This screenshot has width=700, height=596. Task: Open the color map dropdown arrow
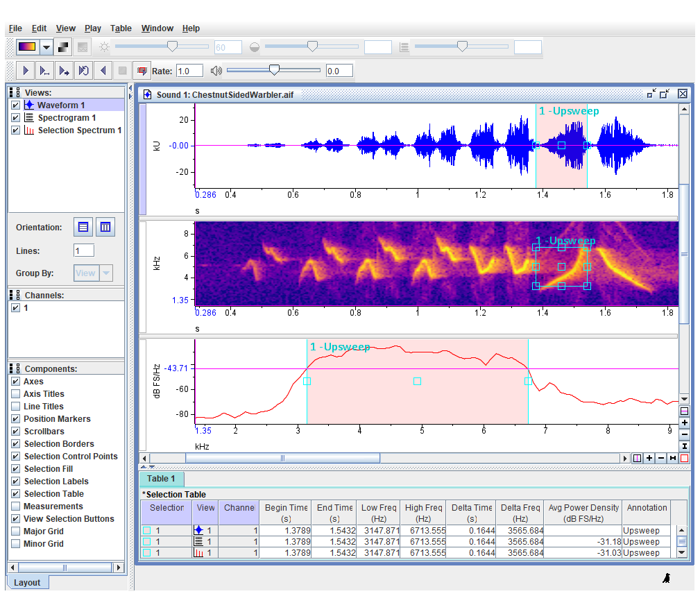coord(46,47)
